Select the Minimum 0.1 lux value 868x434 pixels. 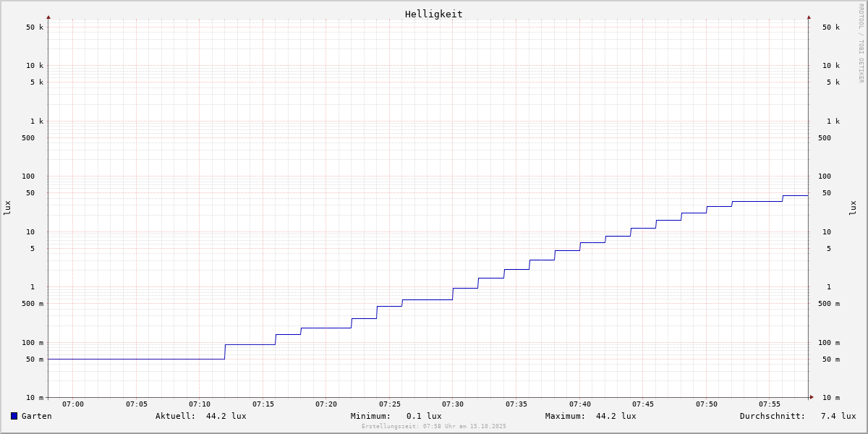coord(424,416)
